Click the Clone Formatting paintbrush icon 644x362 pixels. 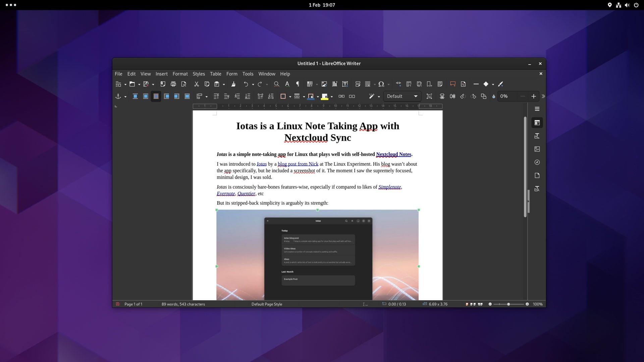point(233,84)
